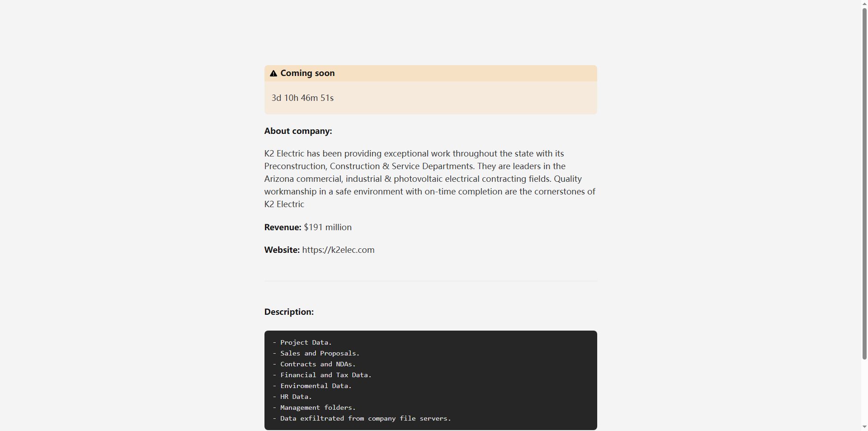Click the vertical scrollbar thumb
868x431 pixels.
(864, 181)
